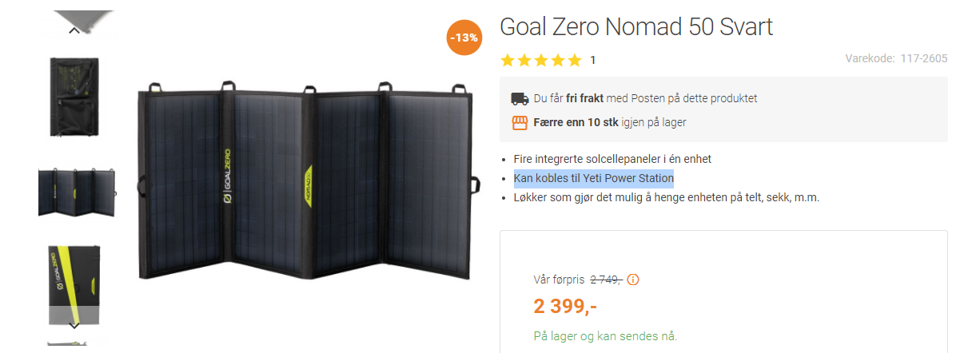Select the unfolded four-panel thumbnail
This screenshot has width=980, height=353.
pyautogui.click(x=77, y=192)
